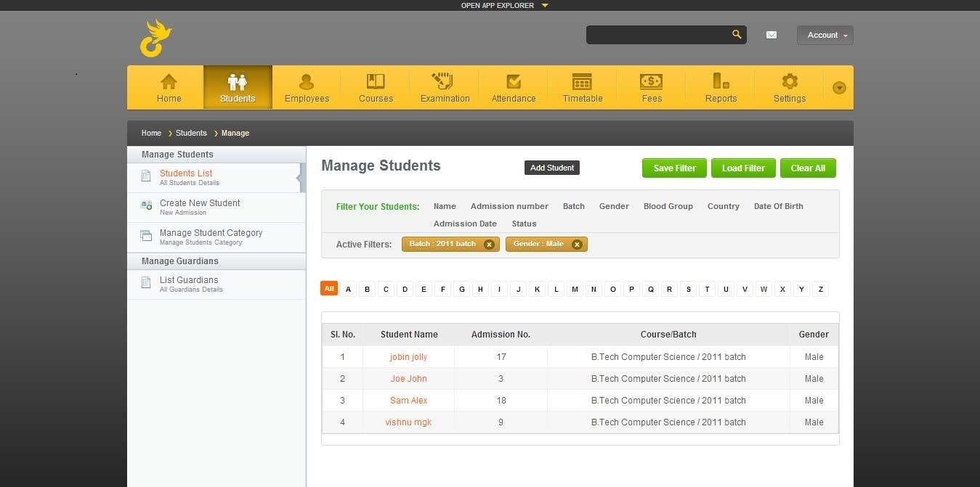Open student jobin jolly's profile
Image resolution: width=980 pixels, height=487 pixels.
pyautogui.click(x=408, y=357)
